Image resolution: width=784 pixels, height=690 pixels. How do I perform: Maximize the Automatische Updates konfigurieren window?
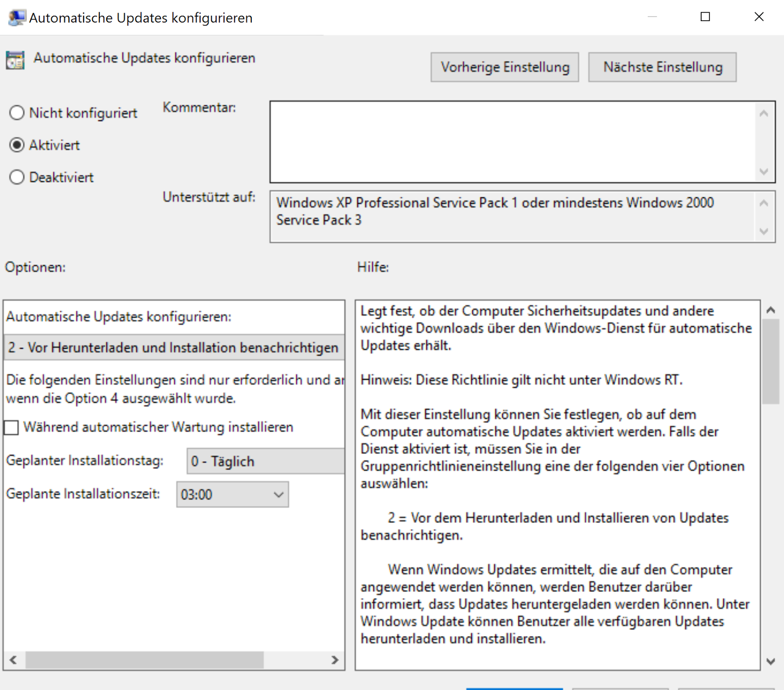pyautogui.click(x=705, y=17)
